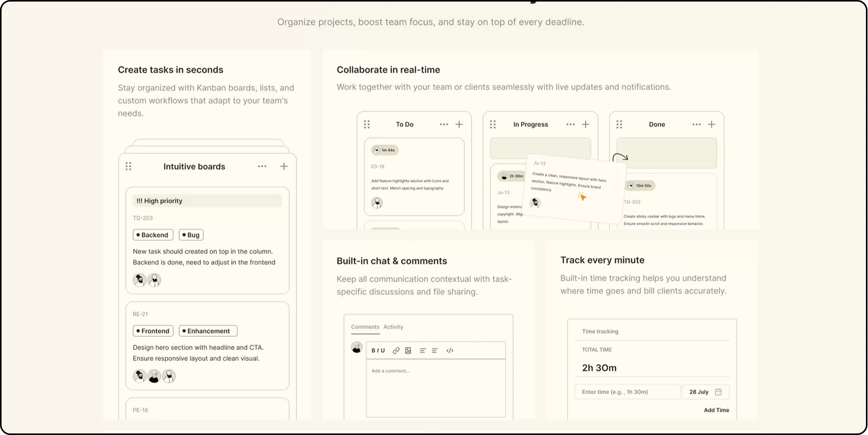The image size is (868, 435).
Task: Click the code block icon in comment toolbar
Action: pyautogui.click(x=450, y=351)
